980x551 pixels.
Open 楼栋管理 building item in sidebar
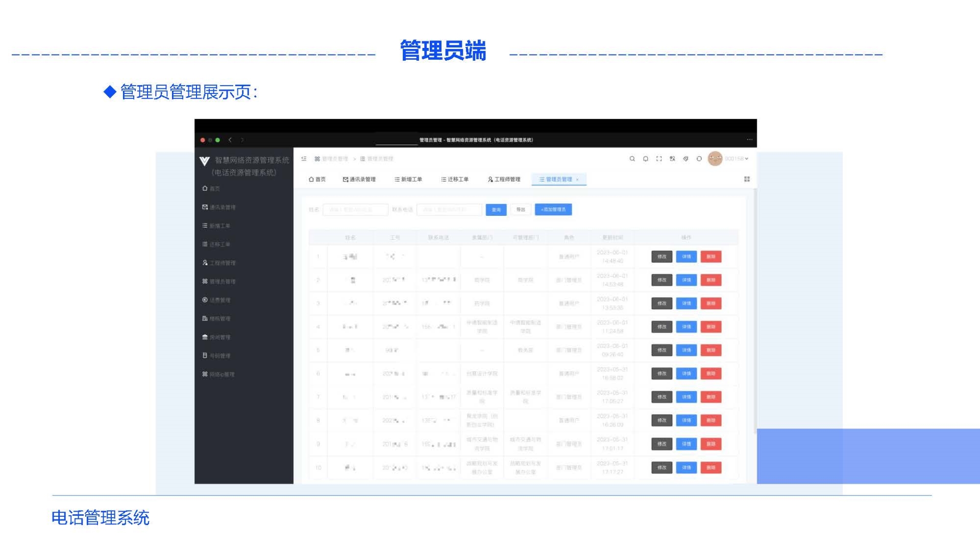pyautogui.click(x=219, y=318)
